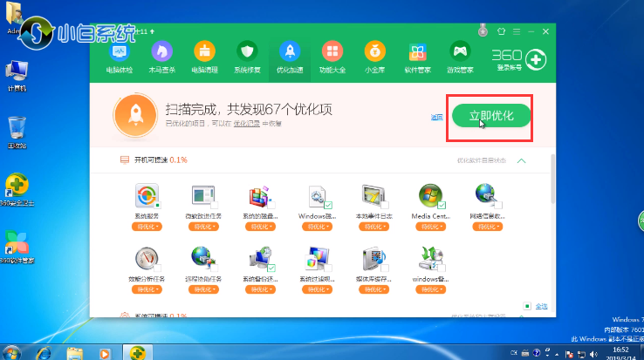The height and width of the screenshot is (360, 644).
Task: Open 待优化 dropdown under 微软改进任务
Action: (203, 227)
